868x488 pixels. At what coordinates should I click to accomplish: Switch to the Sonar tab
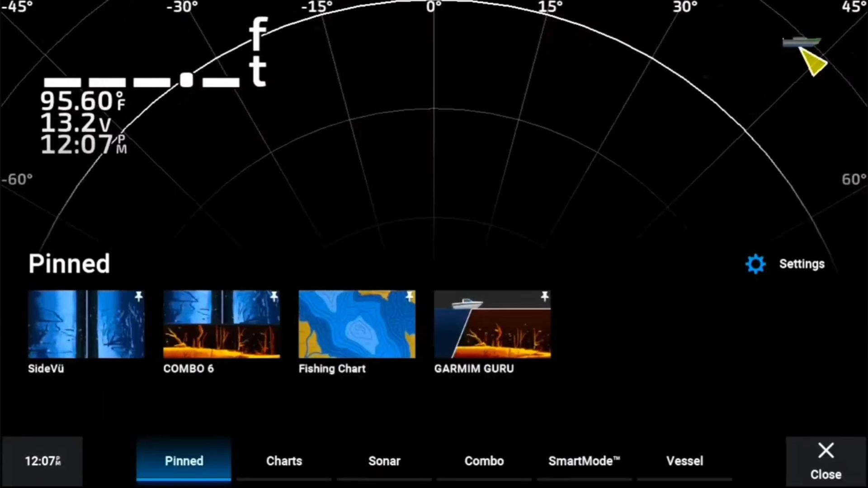[384, 460]
